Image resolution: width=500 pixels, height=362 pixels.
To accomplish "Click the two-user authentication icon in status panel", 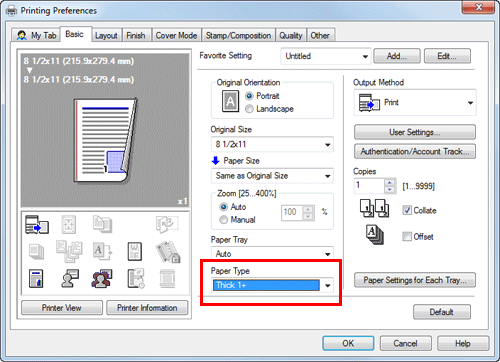I will 101,279.
